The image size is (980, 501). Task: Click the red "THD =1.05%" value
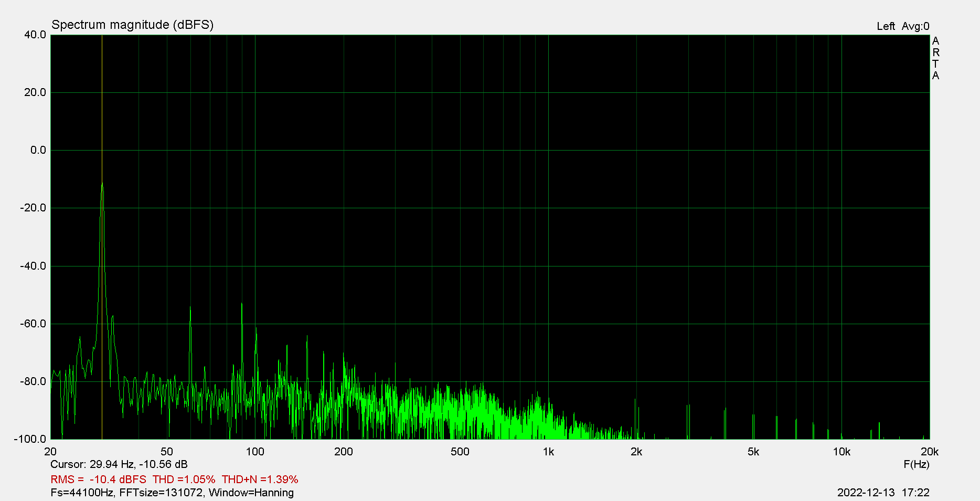184,479
